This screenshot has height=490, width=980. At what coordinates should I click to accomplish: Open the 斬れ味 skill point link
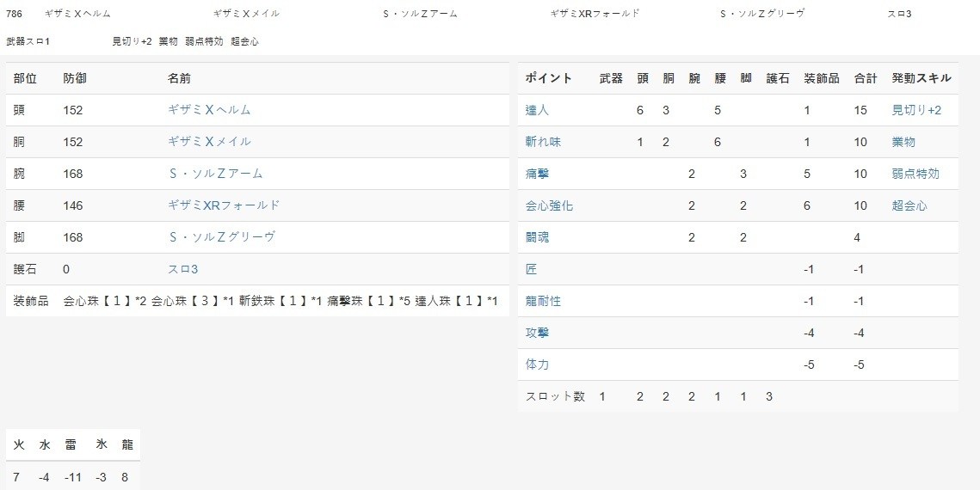pos(543,142)
